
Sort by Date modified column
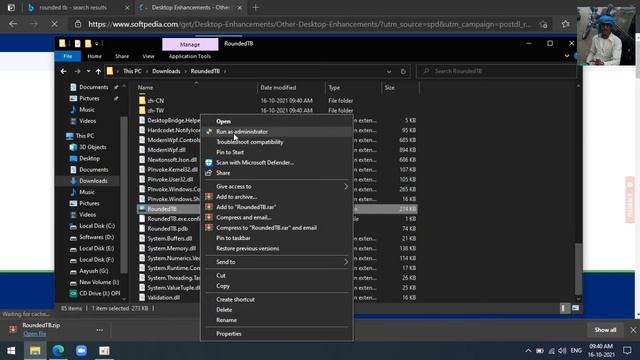[x=278, y=88]
